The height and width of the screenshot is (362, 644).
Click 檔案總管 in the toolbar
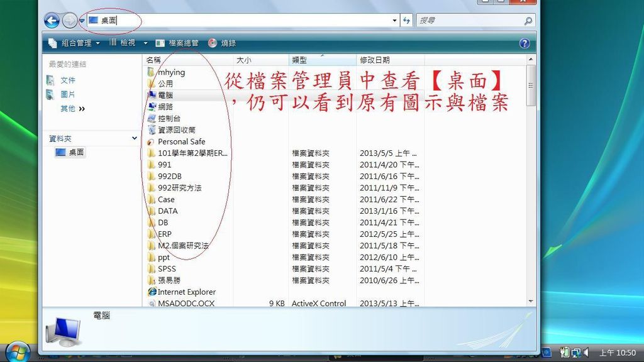pyautogui.click(x=177, y=43)
